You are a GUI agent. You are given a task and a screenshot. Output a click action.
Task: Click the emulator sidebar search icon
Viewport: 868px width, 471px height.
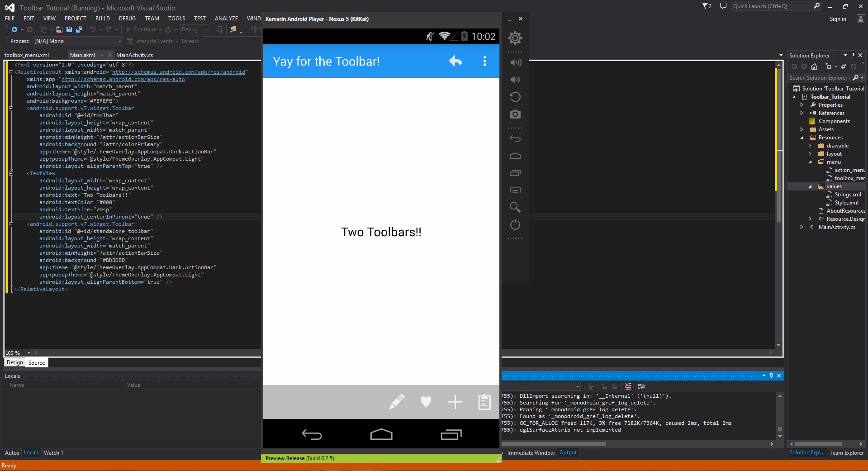515,207
